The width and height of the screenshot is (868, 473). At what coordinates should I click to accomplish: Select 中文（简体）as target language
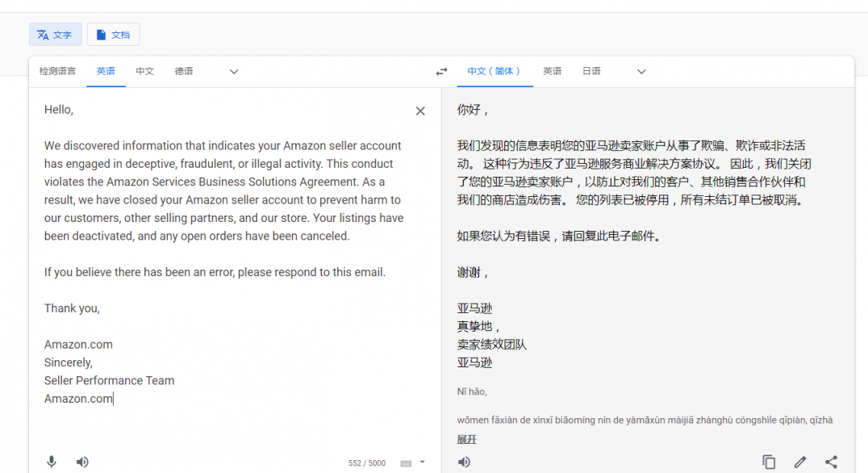coord(495,71)
